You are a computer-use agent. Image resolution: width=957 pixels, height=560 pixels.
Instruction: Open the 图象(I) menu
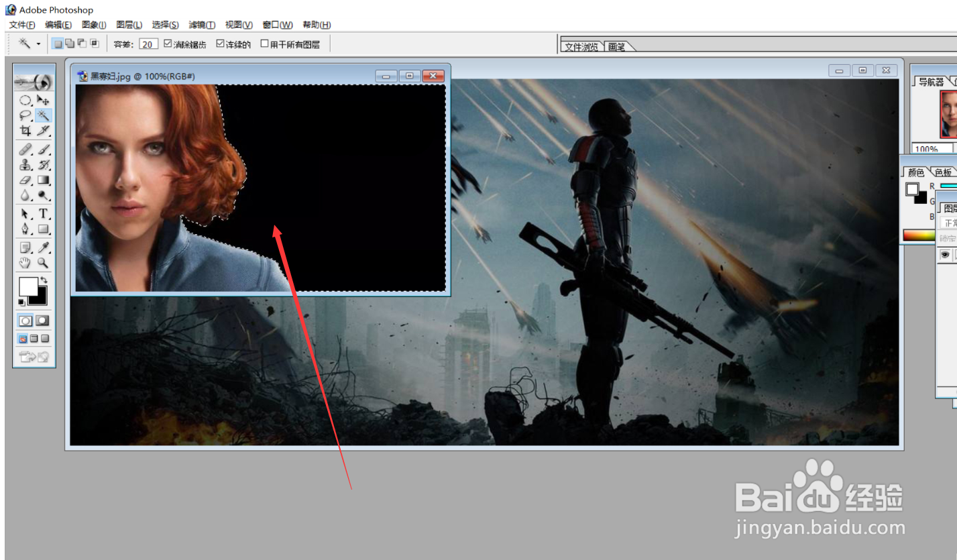(94, 25)
